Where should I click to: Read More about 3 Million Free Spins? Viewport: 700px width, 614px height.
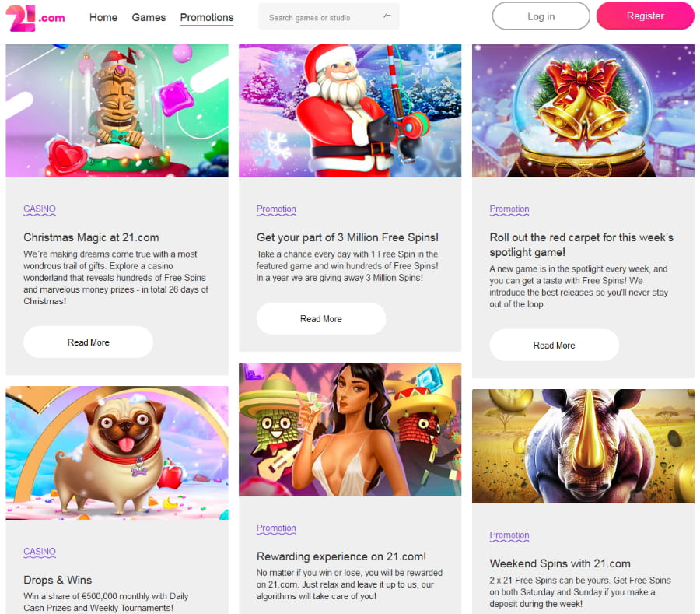(321, 318)
